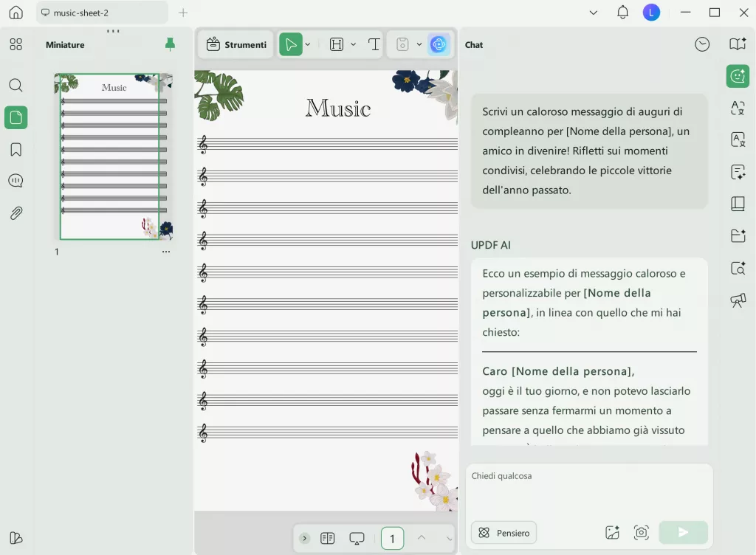Screen dimensions: 756x555
Task: Unpin the Miniature panel pin icon
Action: pos(171,44)
